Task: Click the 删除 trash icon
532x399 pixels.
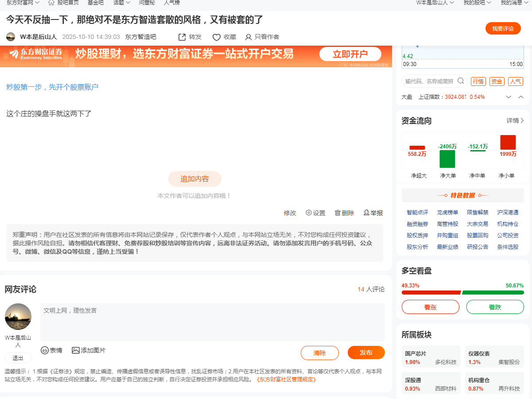Action: 338,213
